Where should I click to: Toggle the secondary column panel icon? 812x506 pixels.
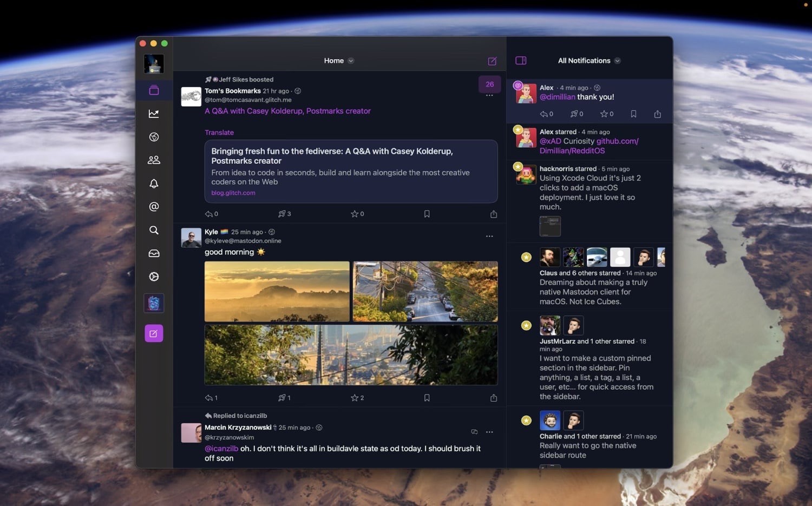pos(521,61)
